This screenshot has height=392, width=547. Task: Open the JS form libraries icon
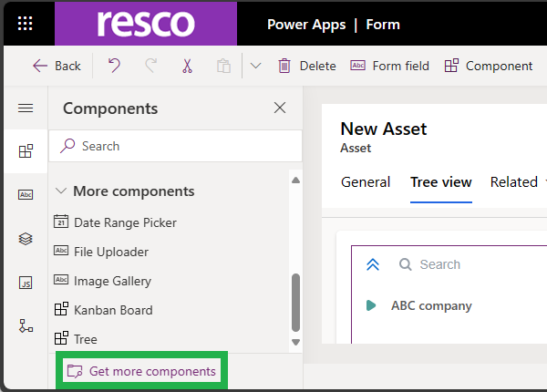click(26, 283)
